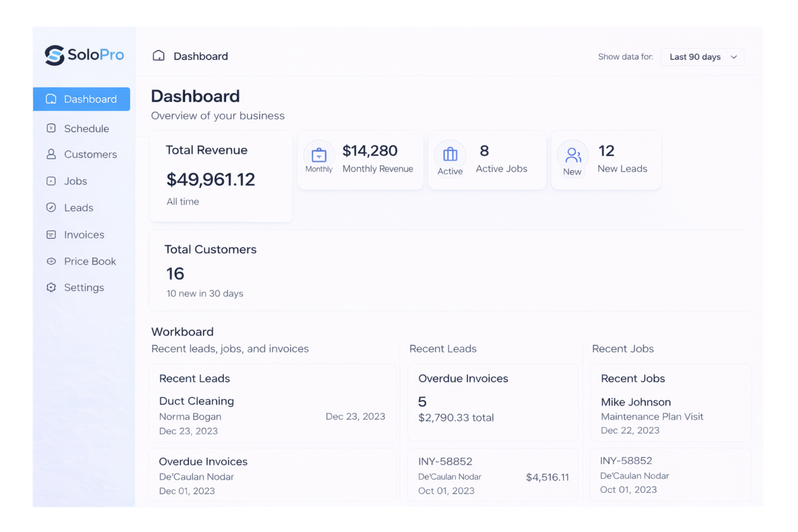Click the Settings gear icon in sidebar
The image size is (798, 532).
coord(51,287)
